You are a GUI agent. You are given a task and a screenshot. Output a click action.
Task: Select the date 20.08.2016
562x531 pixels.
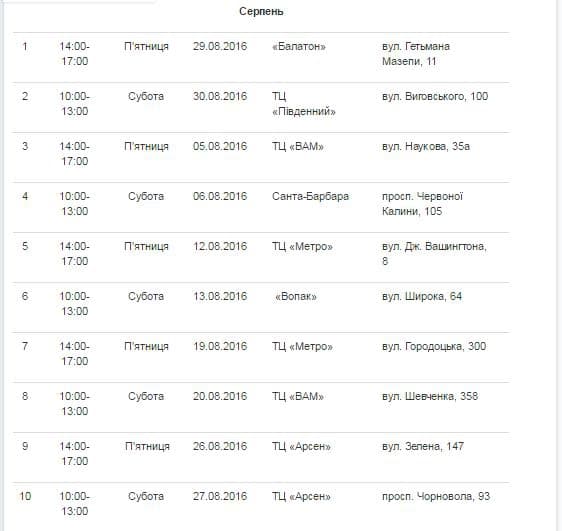[x=220, y=396]
